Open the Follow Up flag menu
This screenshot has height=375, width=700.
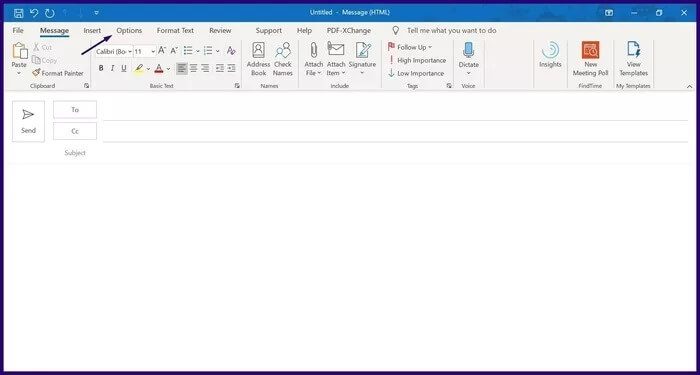[x=410, y=47]
